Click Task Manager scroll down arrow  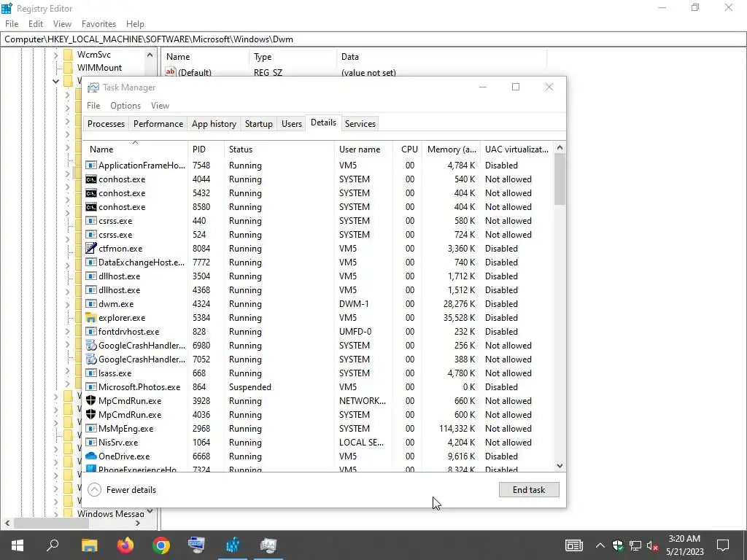point(560,466)
